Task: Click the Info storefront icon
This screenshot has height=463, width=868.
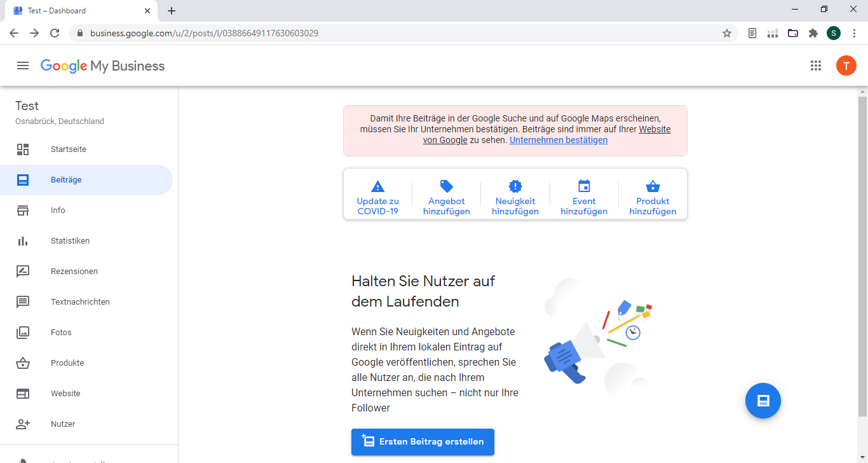Action: click(x=23, y=211)
